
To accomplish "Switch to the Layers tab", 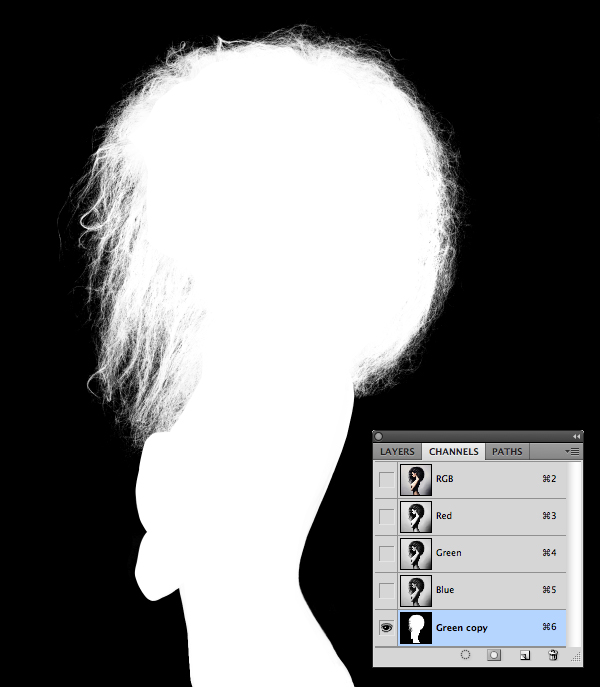I will point(397,451).
